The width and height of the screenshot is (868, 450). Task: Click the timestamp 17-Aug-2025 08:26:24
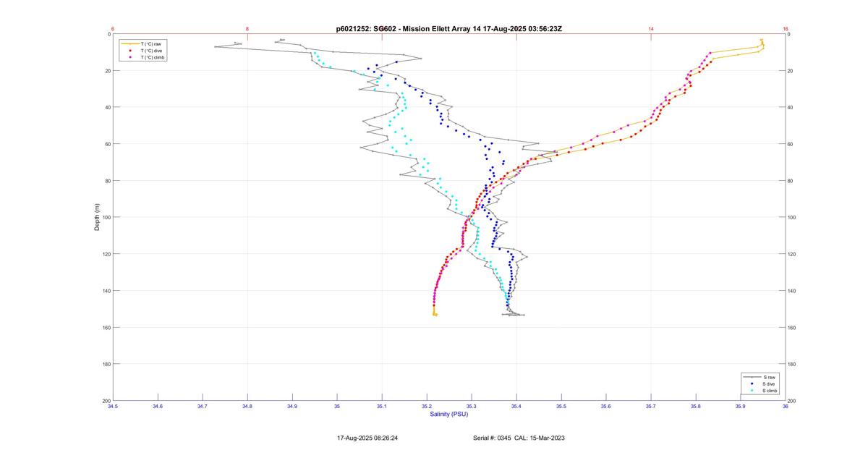367,438
